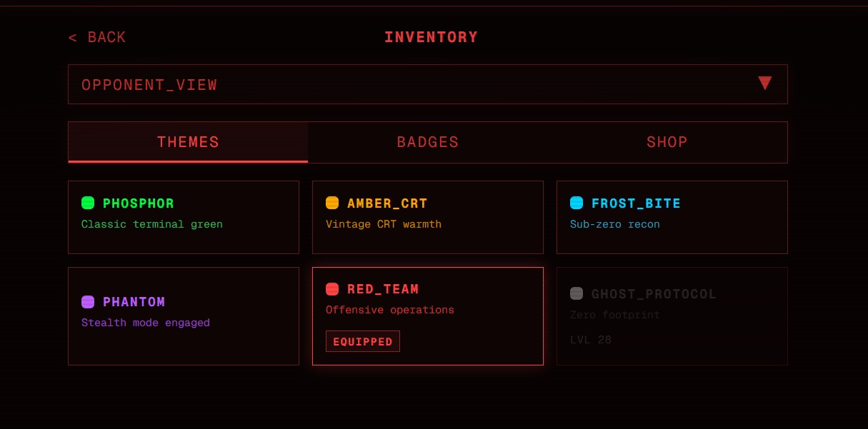Click the orange AMBER_CRT theme icon
The height and width of the screenshot is (429, 868).
point(332,203)
